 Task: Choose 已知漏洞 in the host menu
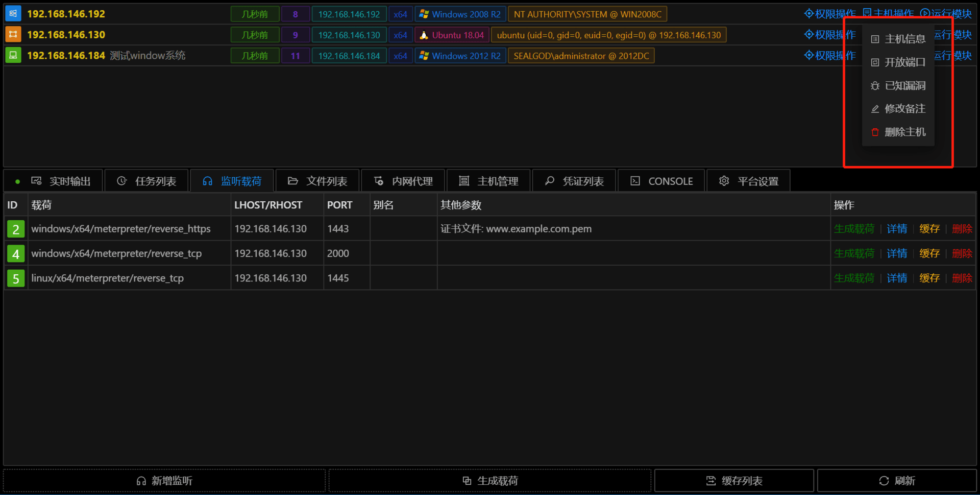point(898,86)
